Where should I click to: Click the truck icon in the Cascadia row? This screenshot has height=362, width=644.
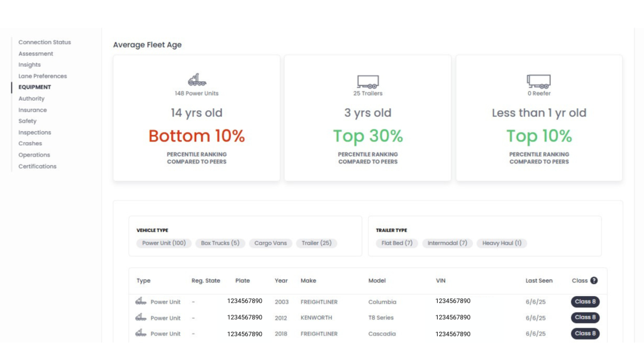pyautogui.click(x=141, y=334)
